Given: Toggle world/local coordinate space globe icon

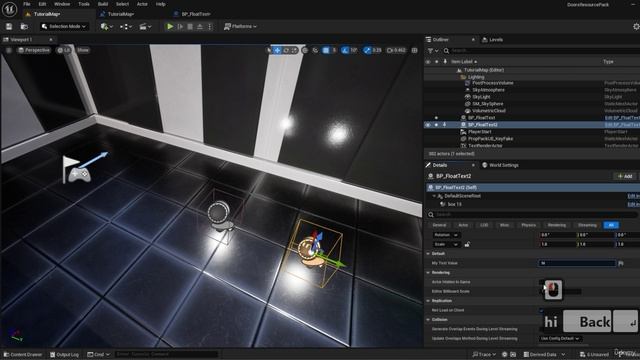Looking at the screenshot, I should 305,50.
